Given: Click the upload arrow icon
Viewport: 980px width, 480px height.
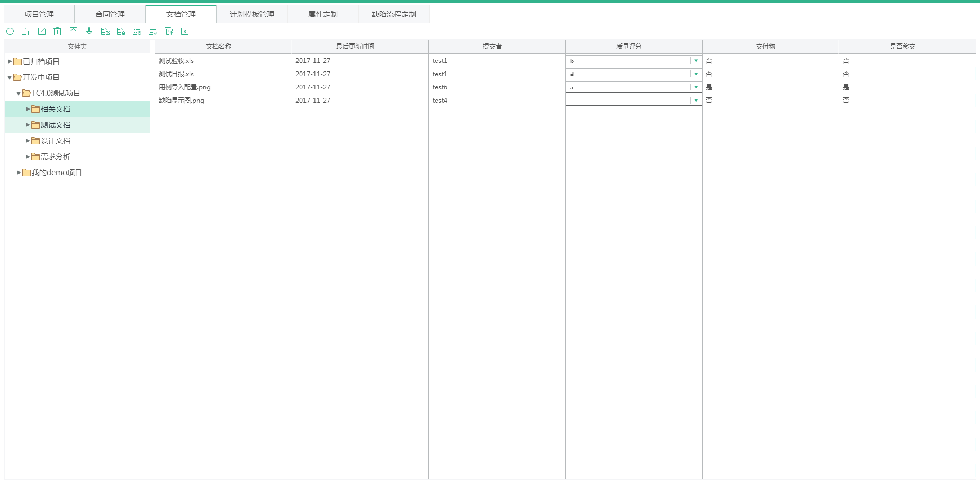Looking at the screenshot, I should (x=74, y=31).
